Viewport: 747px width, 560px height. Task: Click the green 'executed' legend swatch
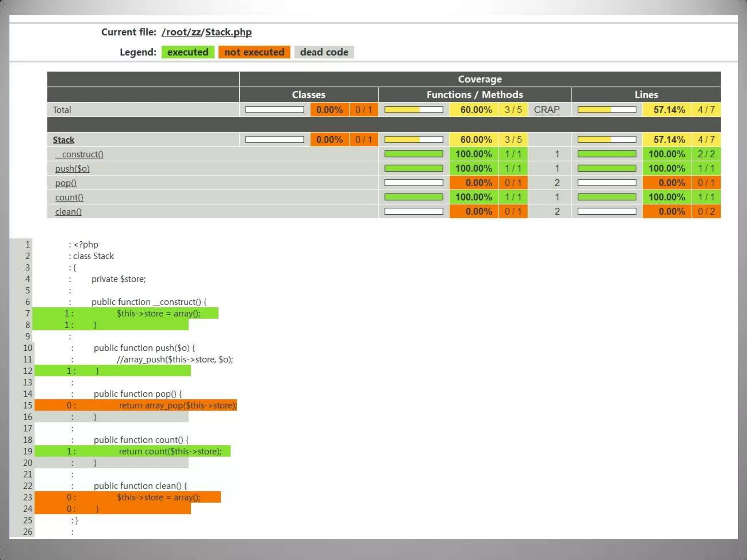click(x=188, y=52)
